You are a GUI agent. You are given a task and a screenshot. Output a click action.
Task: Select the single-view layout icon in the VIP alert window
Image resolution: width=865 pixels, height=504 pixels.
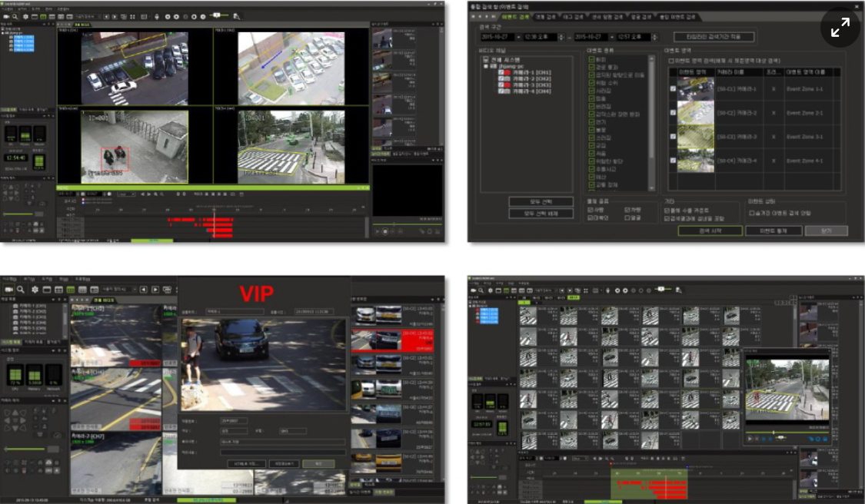47,289
